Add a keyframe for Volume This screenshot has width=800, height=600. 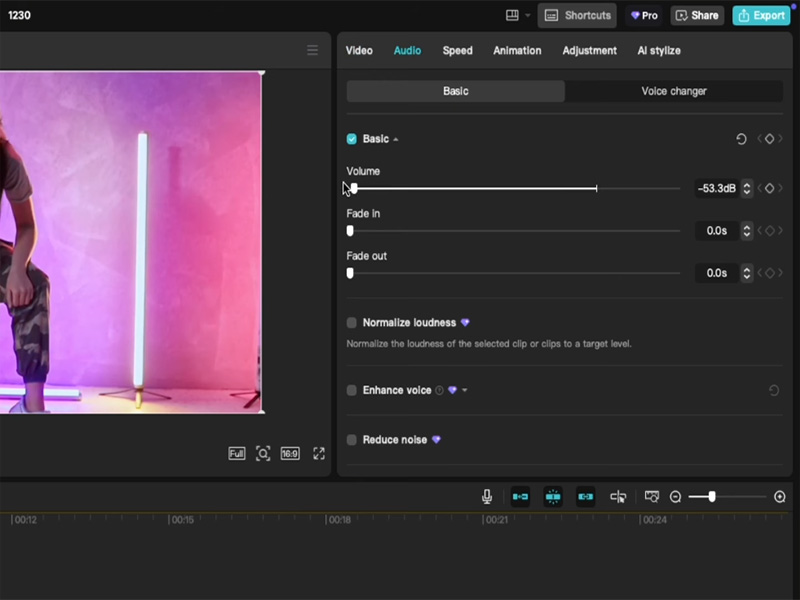769,188
